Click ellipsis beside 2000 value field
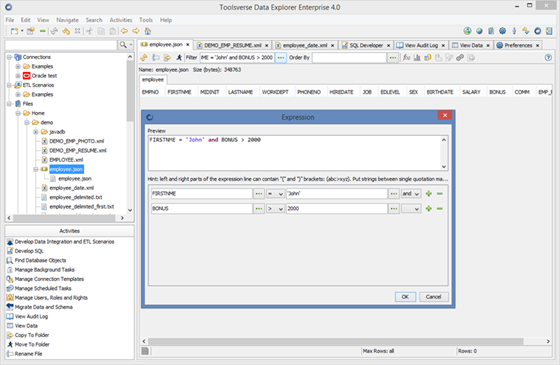The image size is (560, 365). pos(394,209)
